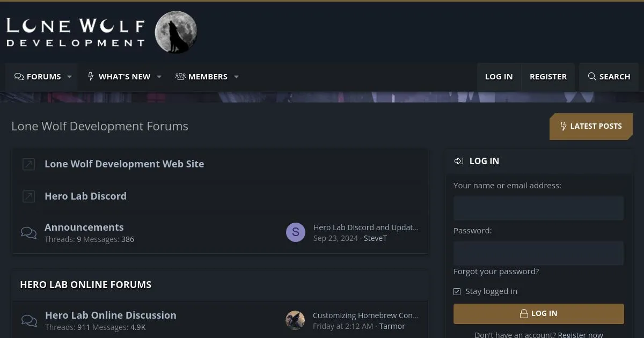Toggle the Stay logged in checkbox
The width and height of the screenshot is (644, 338).
(x=457, y=291)
